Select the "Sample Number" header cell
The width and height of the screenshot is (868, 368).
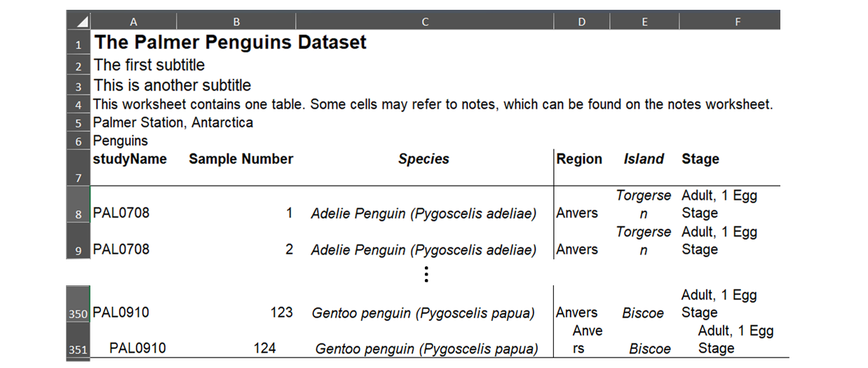pyautogui.click(x=240, y=159)
